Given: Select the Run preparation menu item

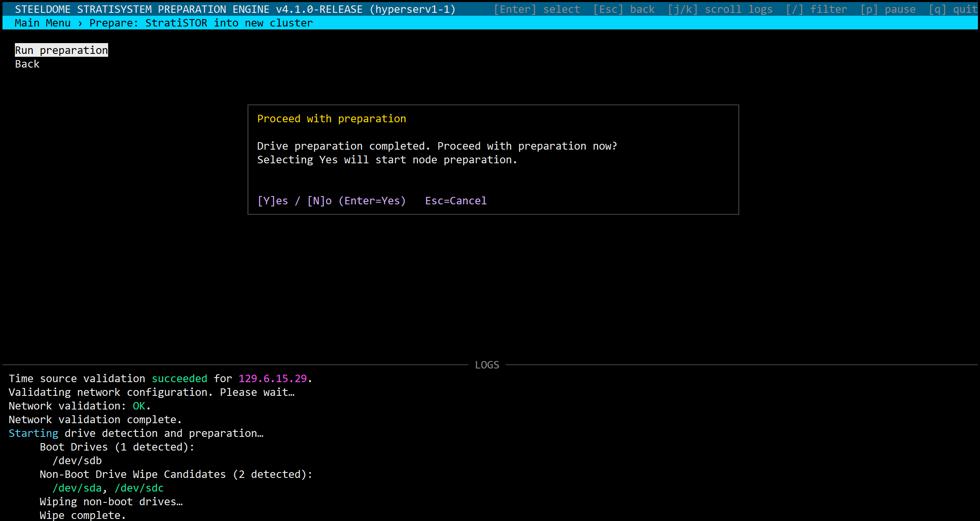Looking at the screenshot, I should click(61, 50).
